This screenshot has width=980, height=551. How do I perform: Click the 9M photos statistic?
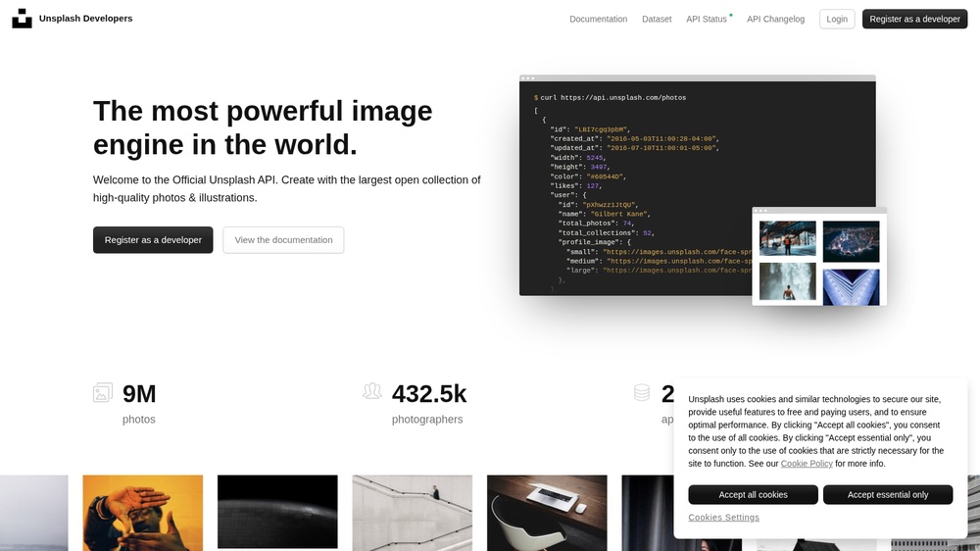coord(139,403)
